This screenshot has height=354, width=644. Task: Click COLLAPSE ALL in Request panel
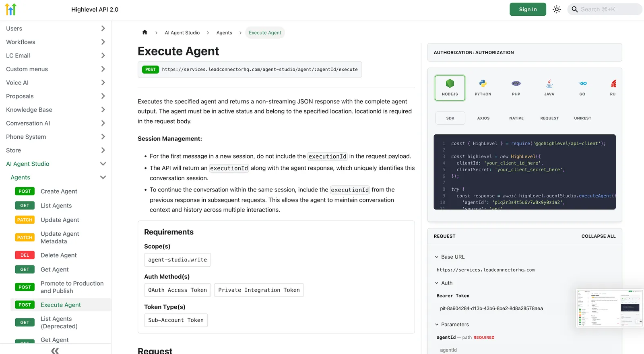point(599,236)
